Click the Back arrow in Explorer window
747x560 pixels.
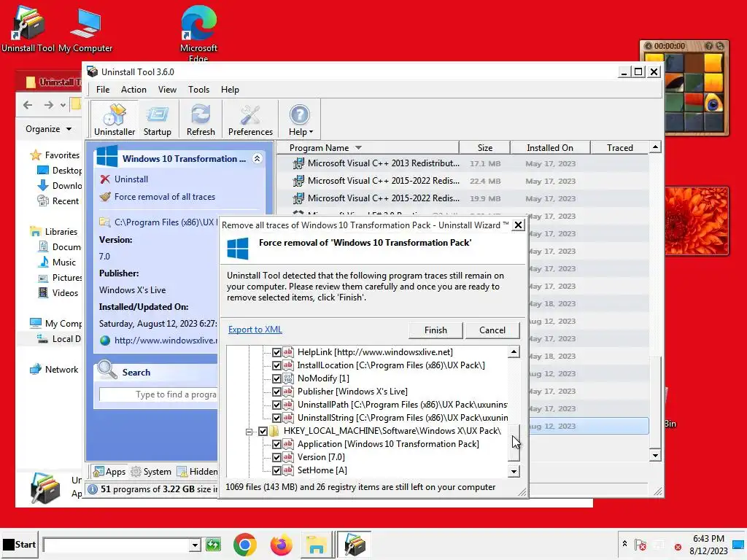28,105
